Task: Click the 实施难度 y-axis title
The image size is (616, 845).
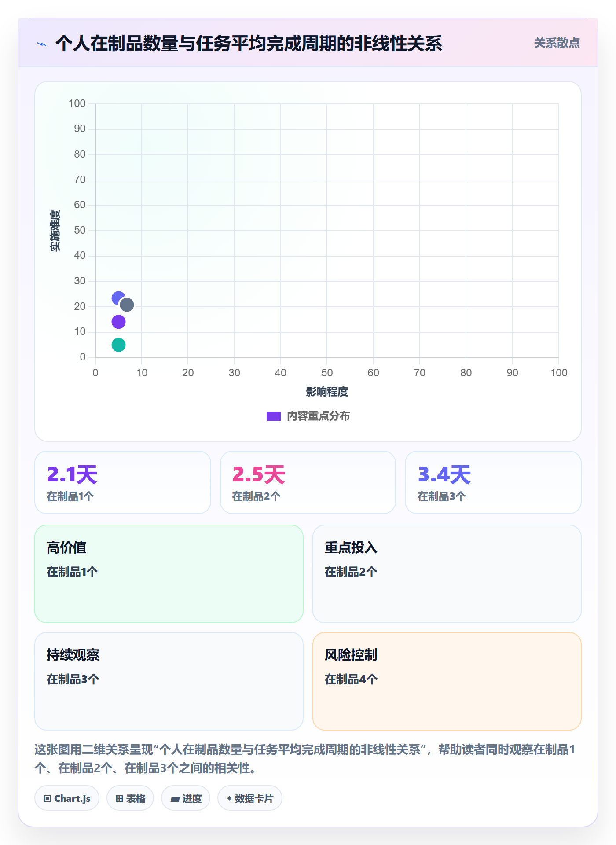Action: pos(55,231)
